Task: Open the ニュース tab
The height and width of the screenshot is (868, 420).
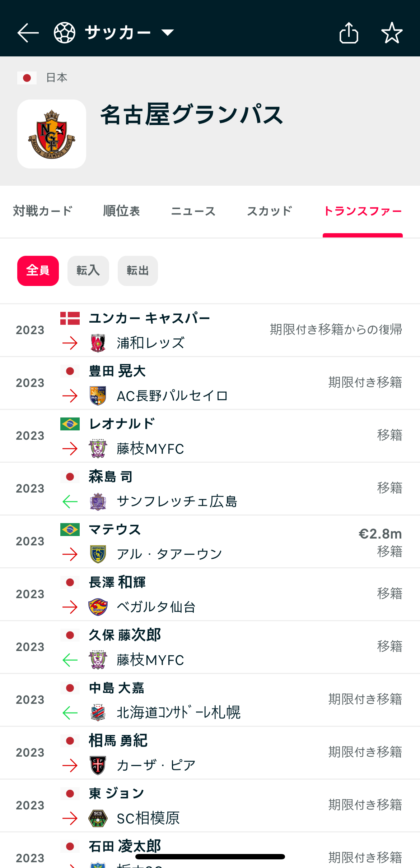Action: click(193, 211)
